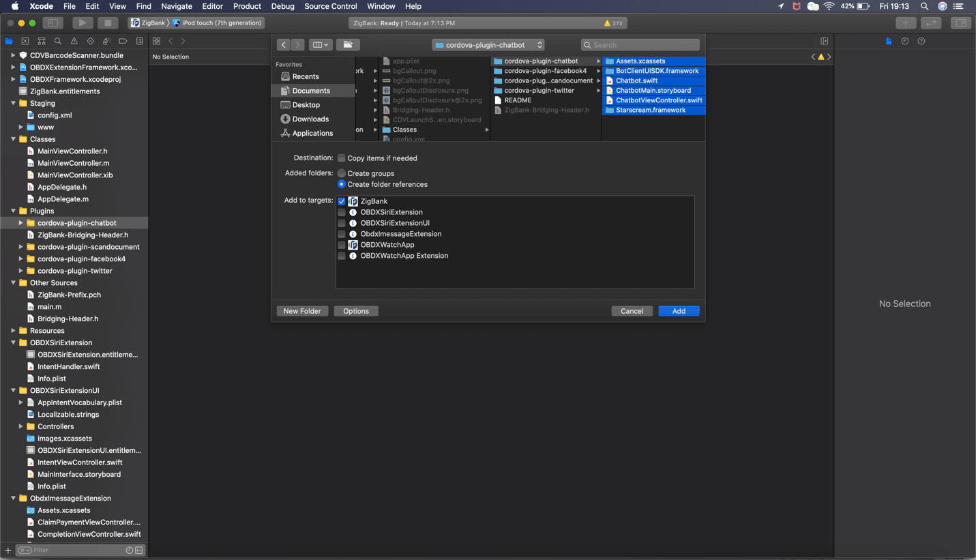Select 'Create folder references' radio button
This screenshot has height=560, width=976.
pyautogui.click(x=342, y=184)
